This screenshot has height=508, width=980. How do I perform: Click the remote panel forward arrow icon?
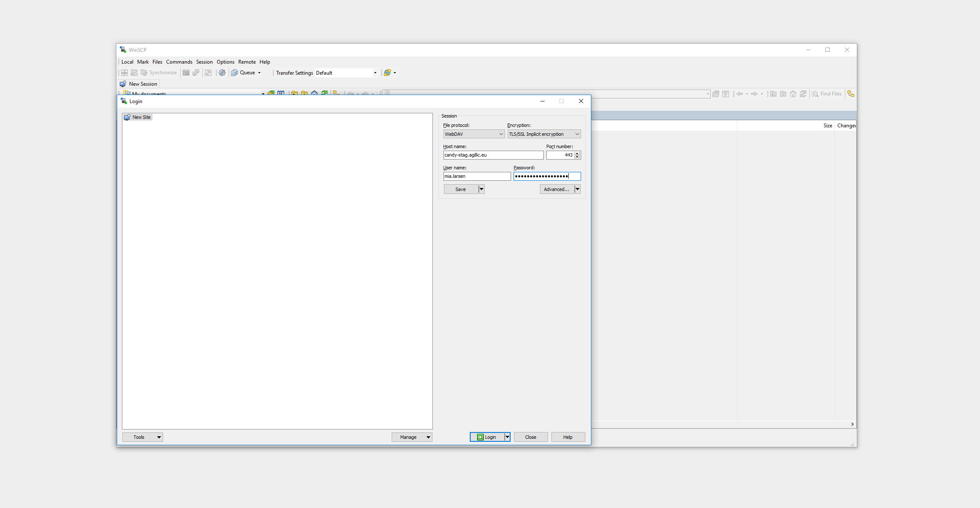pyautogui.click(x=754, y=94)
